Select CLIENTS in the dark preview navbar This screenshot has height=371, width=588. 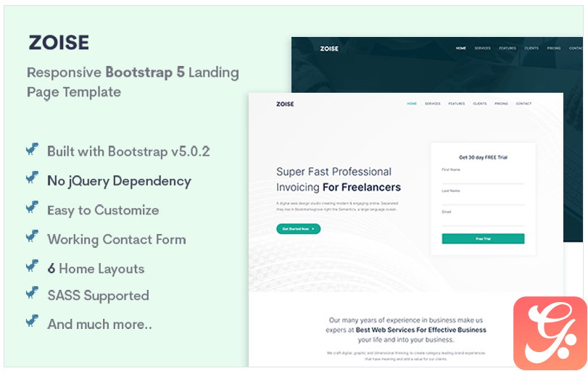click(531, 48)
